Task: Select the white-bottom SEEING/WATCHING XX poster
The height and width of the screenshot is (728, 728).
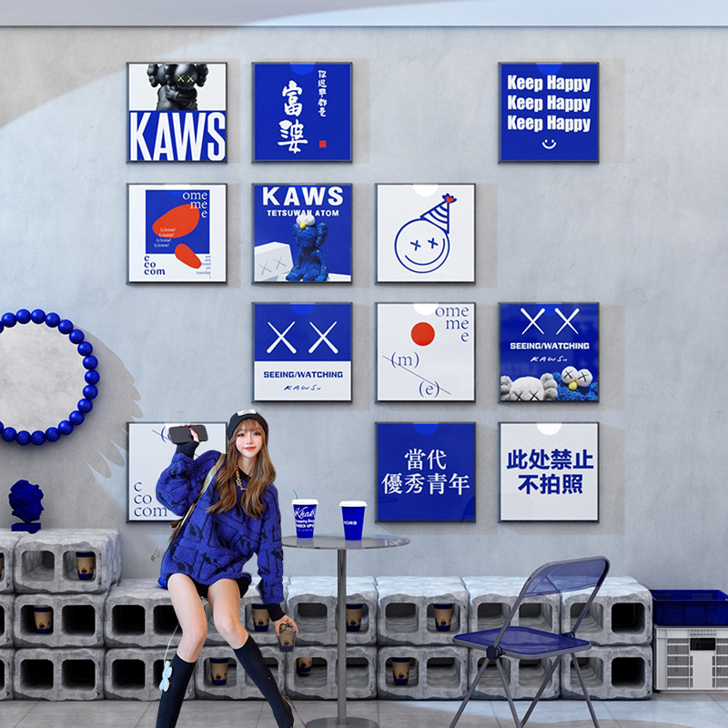Action: click(x=302, y=352)
